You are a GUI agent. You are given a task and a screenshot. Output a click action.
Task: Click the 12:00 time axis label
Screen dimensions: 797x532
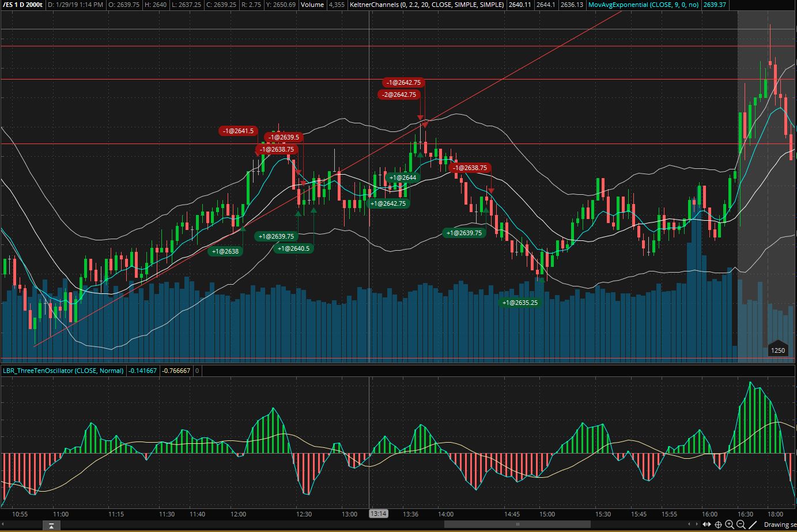point(238,514)
